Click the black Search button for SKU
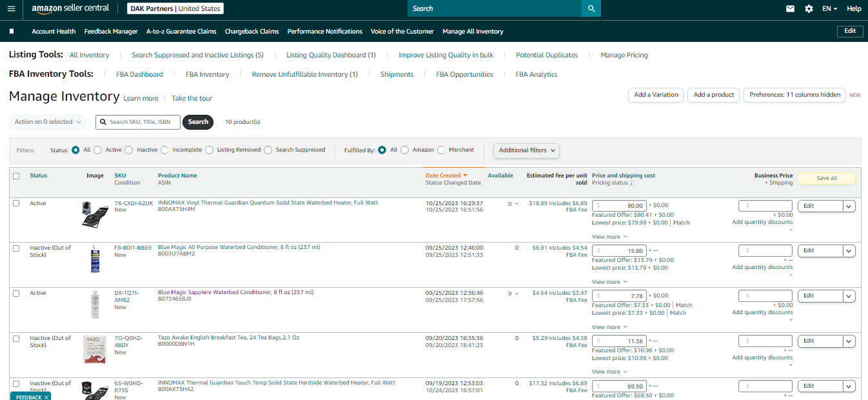This screenshot has height=400, width=868. point(198,122)
